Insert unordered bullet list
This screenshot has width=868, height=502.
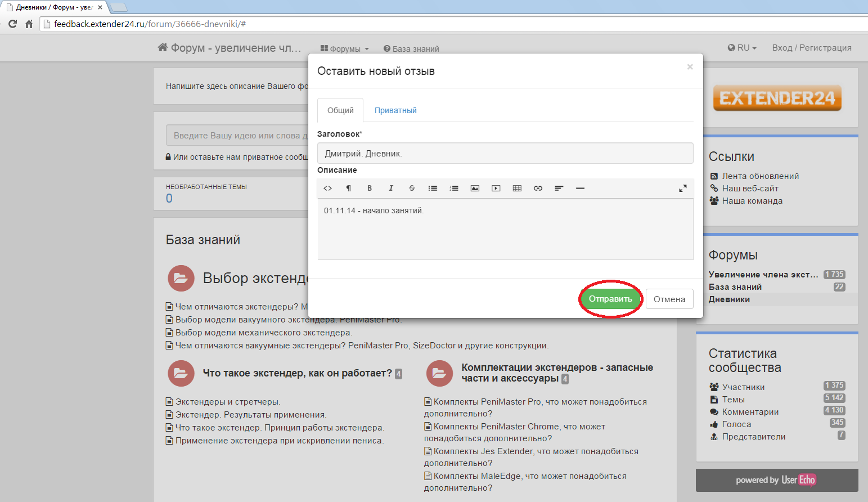pos(433,189)
